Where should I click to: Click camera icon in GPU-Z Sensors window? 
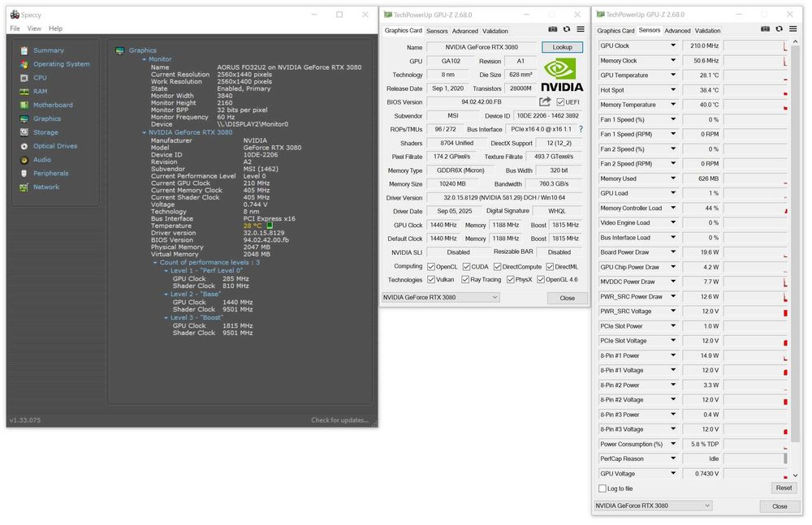pos(765,29)
